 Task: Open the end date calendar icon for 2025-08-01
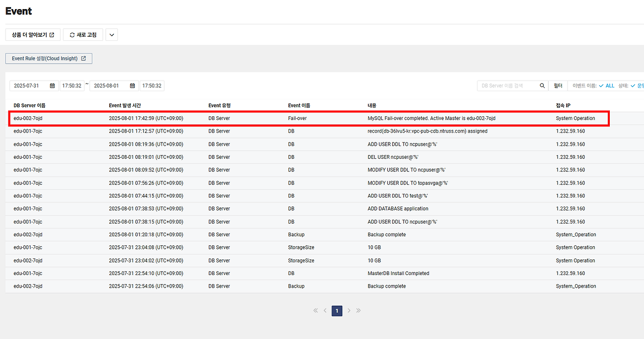132,86
